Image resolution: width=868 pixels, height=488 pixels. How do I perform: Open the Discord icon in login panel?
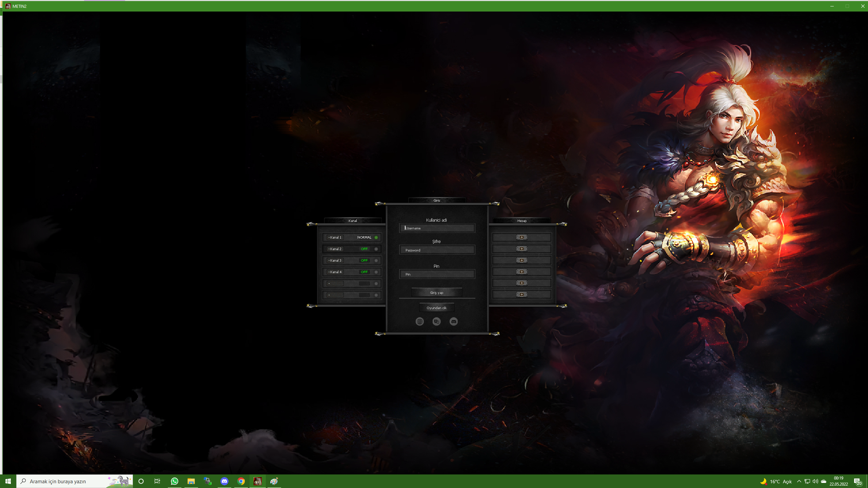pyautogui.click(x=454, y=321)
